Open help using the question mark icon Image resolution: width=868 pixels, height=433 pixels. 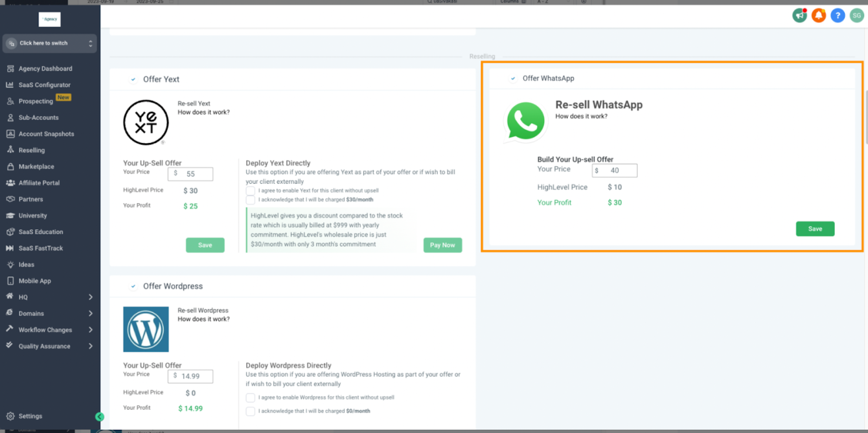point(838,15)
